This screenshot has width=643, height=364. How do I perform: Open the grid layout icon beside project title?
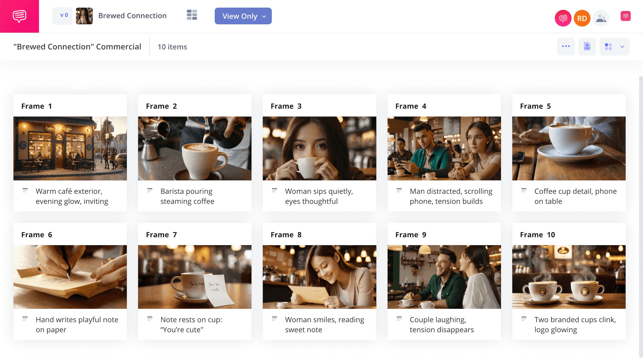tap(192, 15)
